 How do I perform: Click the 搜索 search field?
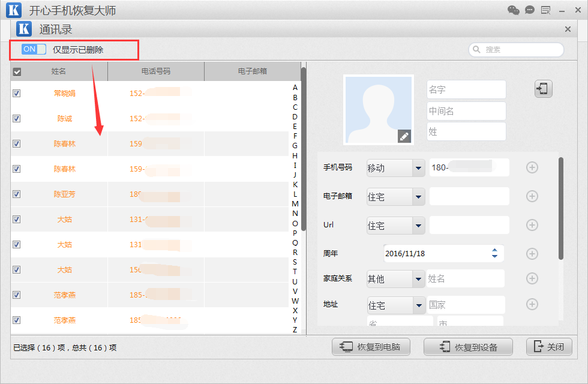[x=516, y=49]
